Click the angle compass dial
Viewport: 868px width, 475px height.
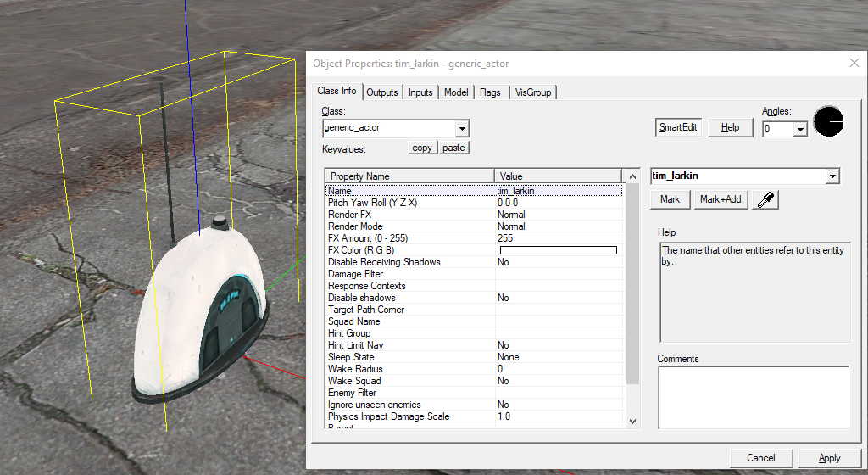pyautogui.click(x=828, y=121)
